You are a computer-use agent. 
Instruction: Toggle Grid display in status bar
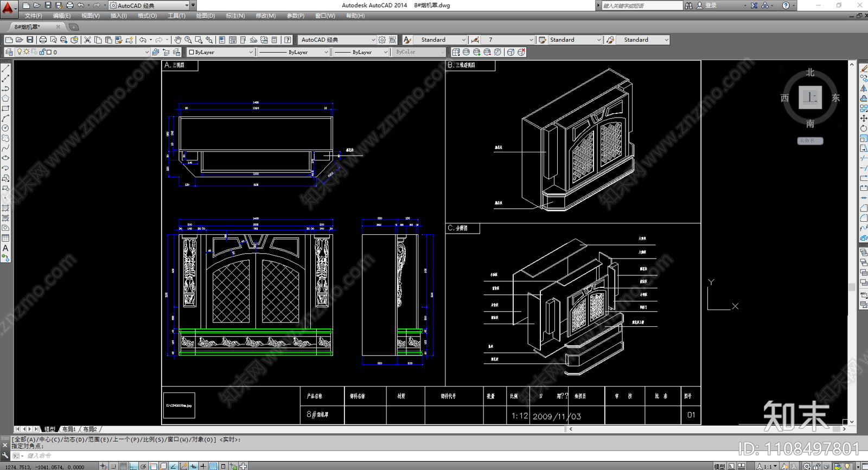pyautogui.click(x=124, y=466)
